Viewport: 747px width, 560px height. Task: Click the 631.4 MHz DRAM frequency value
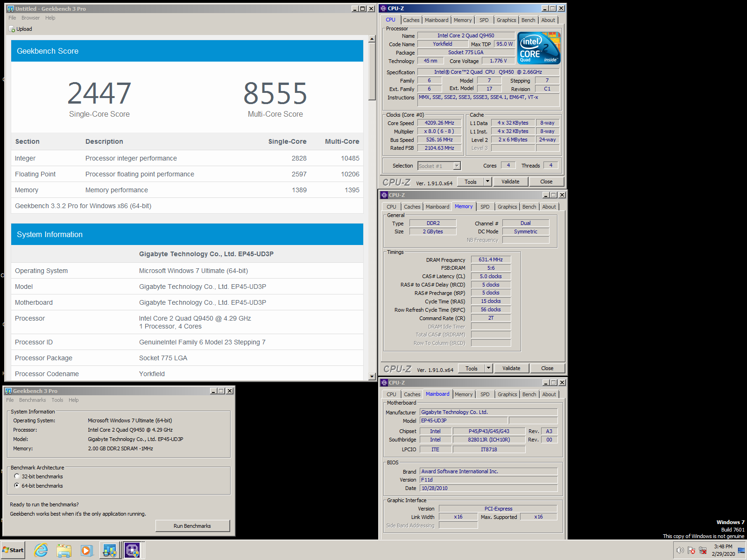coord(491,259)
